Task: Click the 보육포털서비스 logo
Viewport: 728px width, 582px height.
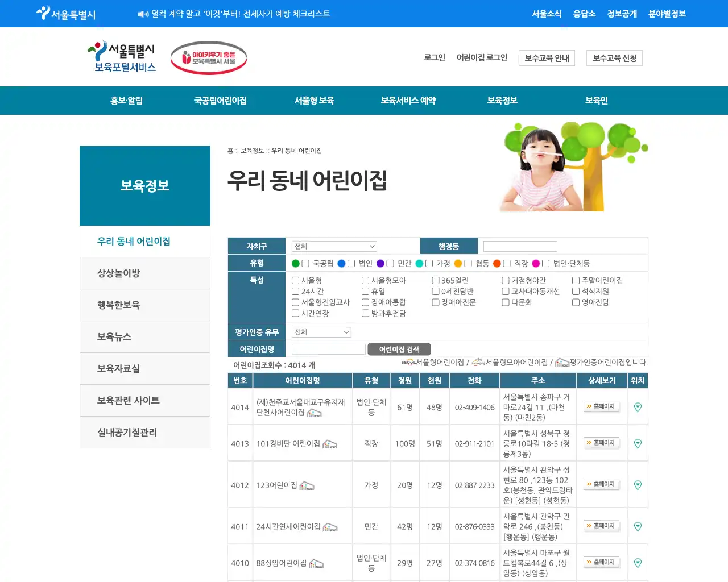Action: tap(122, 56)
